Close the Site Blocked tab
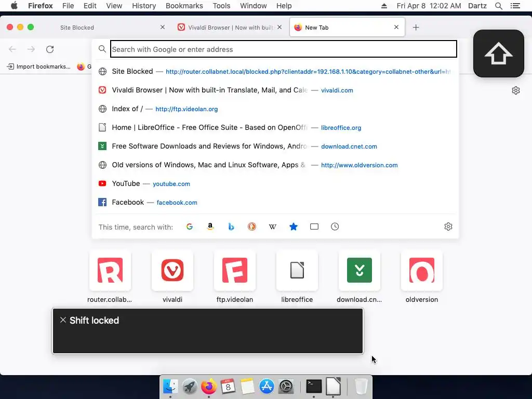Image resolution: width=532 pixels, height=399 pixels. (x=163, y=27)
